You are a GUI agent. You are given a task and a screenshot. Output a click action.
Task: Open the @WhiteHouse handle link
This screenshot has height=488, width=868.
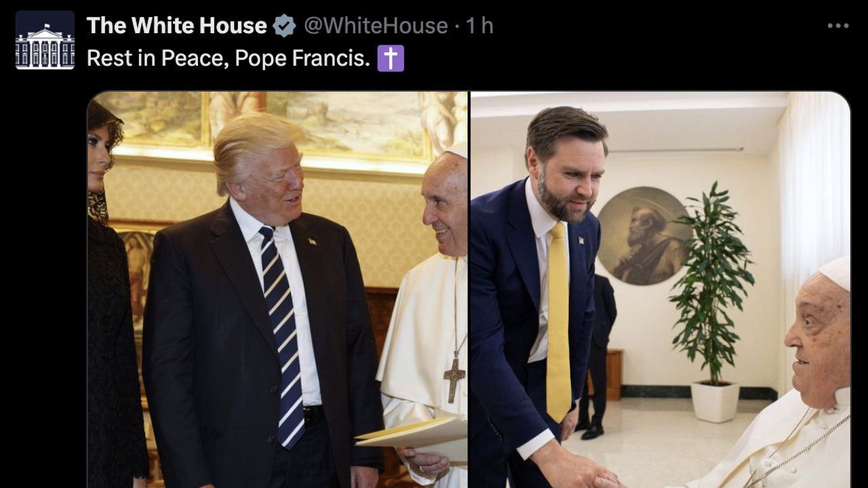376,26
